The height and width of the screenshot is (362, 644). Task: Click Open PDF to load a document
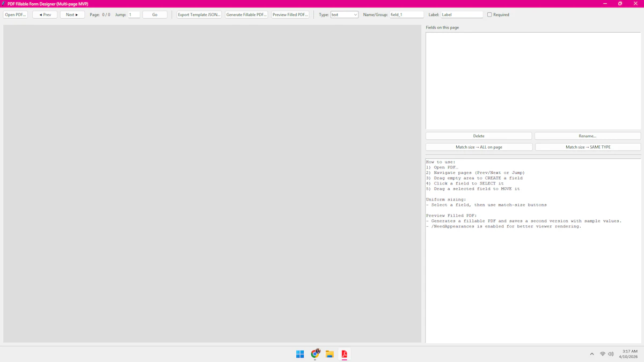[15, 14]
